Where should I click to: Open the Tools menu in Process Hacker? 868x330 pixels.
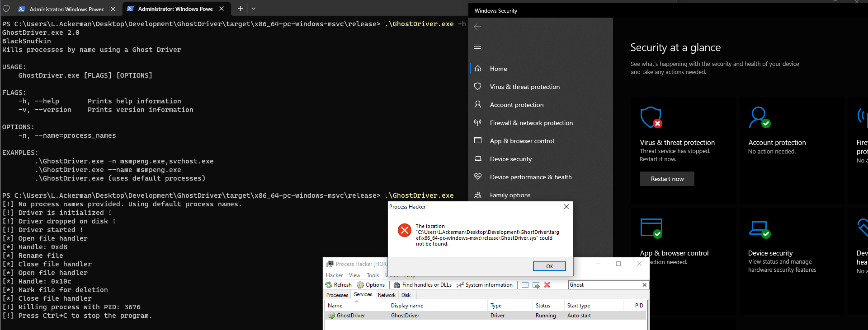tap(373, 275)
